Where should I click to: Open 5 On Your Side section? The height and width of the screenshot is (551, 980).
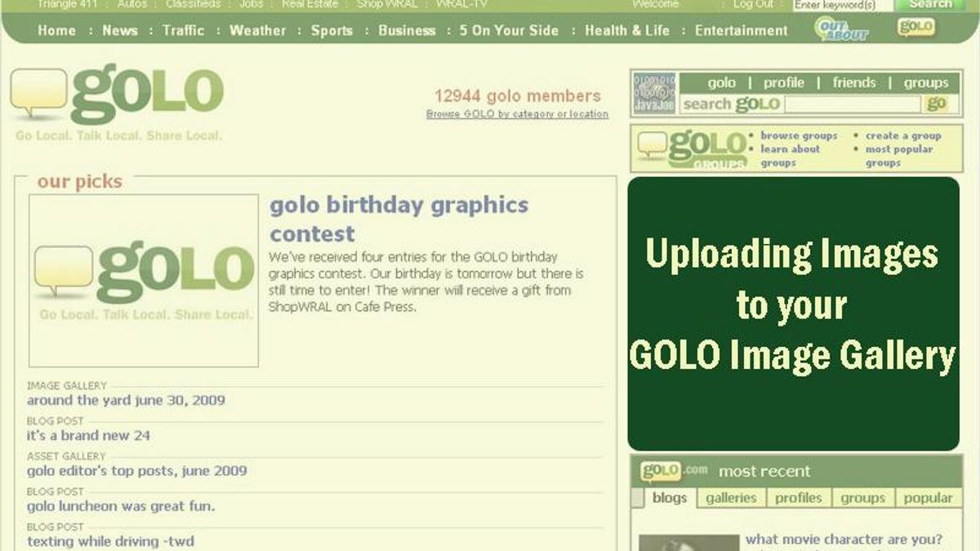(509, 30)
